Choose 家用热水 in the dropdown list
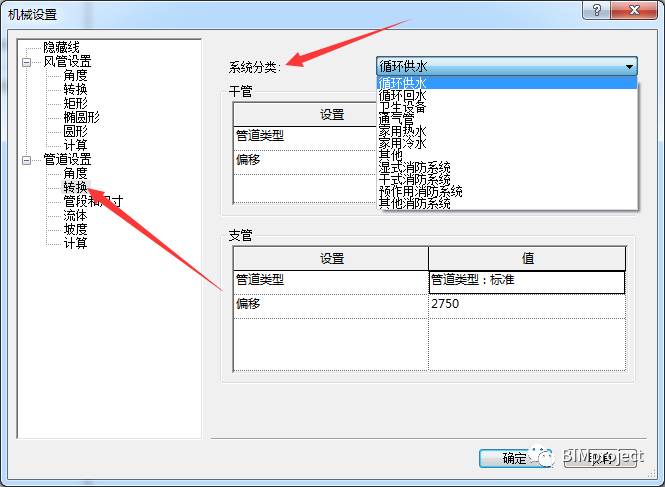 coord(507,131)
